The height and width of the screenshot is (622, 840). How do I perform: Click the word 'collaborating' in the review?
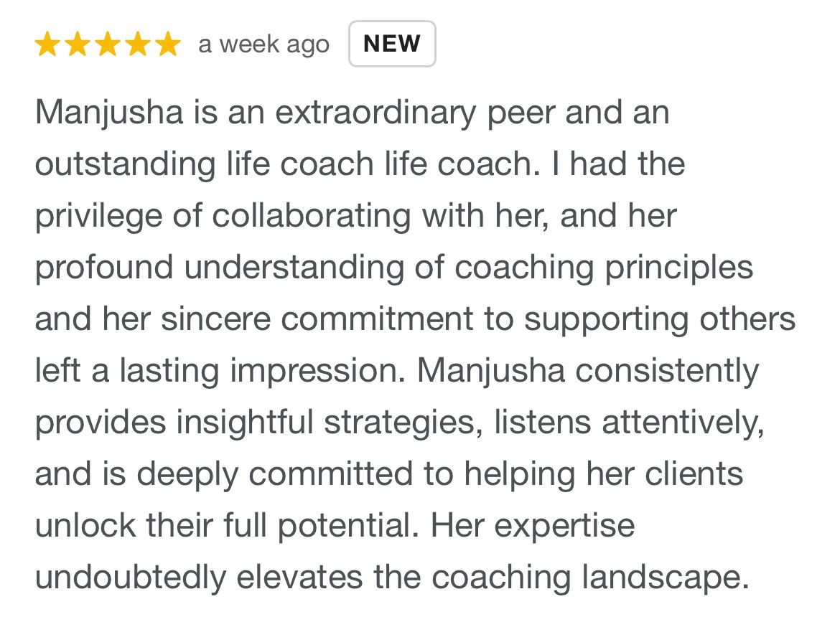(312, 217)
